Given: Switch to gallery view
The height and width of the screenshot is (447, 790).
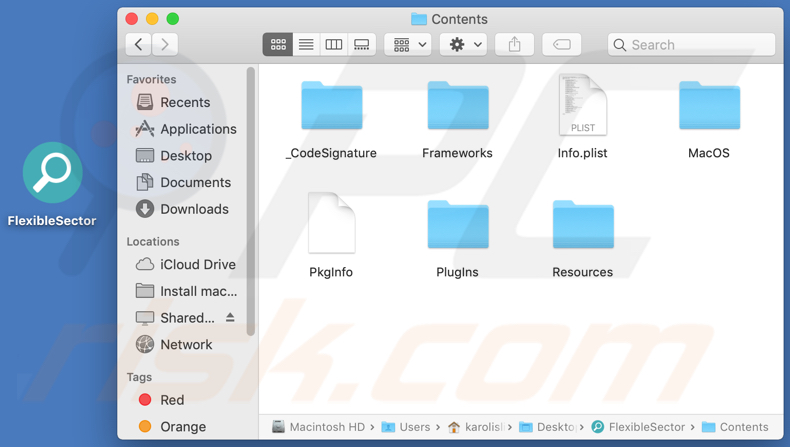Looking at the screenshot, I should point(362,45).
